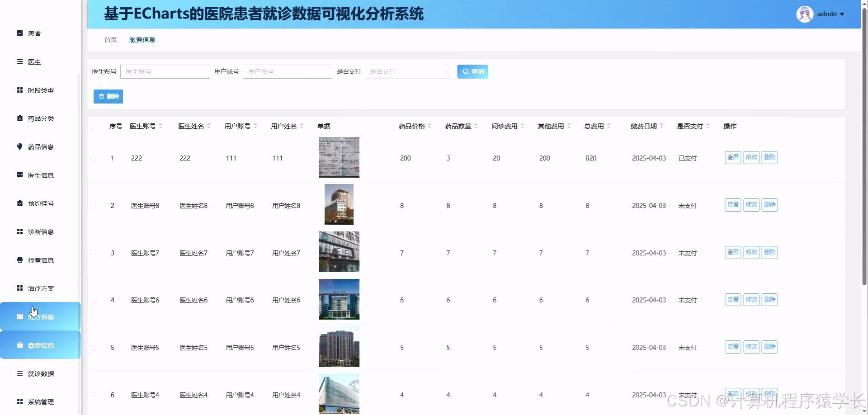Select the 系统管理 sidebar icon
Image resolution: width=868 pixels, height=415 pixels.
tap(19, 401)
